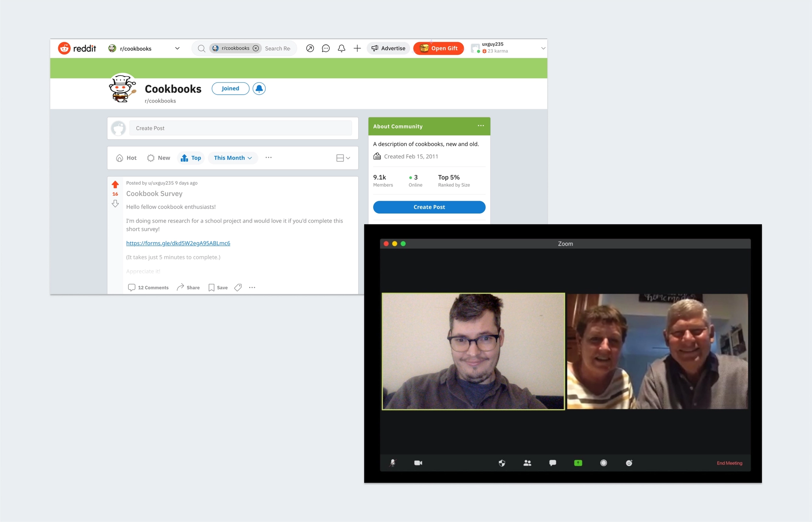Click the blue Create Post button
This screenshot has width=812, height=522.
coord(429,207)
